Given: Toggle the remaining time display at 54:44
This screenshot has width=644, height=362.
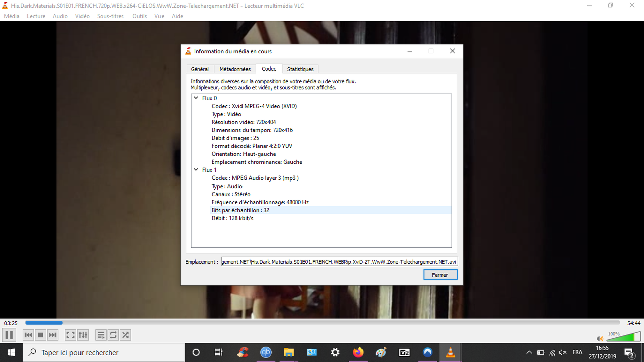Looking at the screenshot, I should tap(634, 323).
